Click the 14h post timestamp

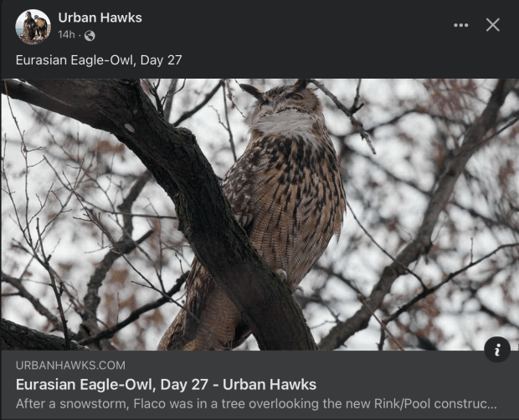tap(66, 35)
